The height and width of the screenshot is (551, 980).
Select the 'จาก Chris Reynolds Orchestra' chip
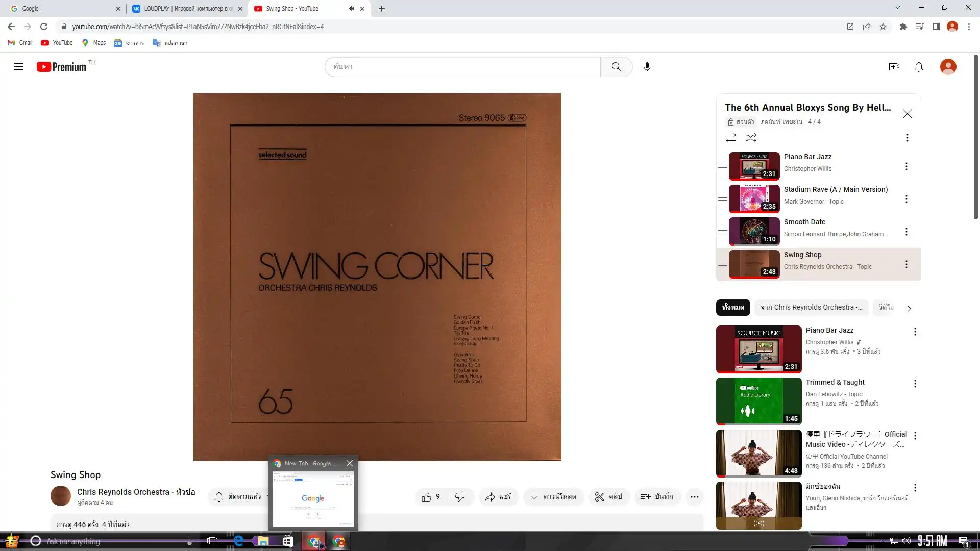tap(811, 307)
